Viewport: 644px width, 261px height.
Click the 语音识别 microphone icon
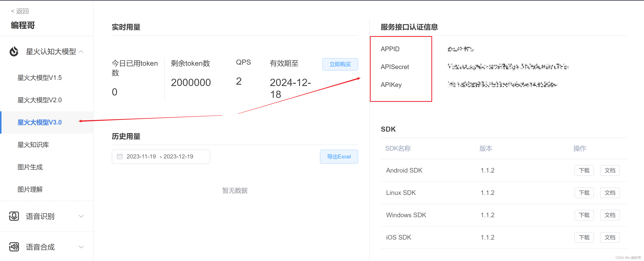[14, 216]
